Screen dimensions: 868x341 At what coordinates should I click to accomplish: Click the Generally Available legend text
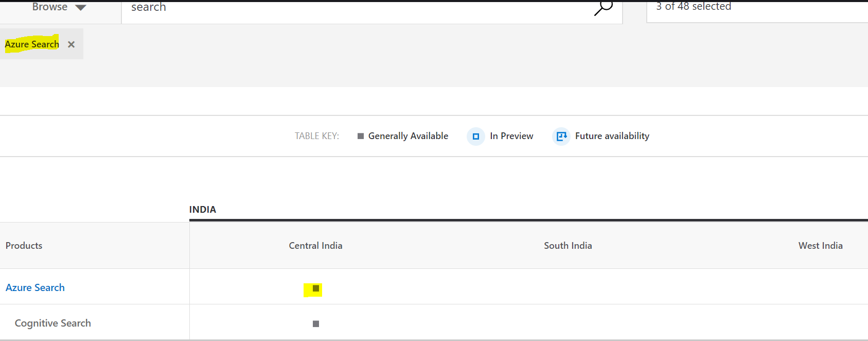[408, 136]
